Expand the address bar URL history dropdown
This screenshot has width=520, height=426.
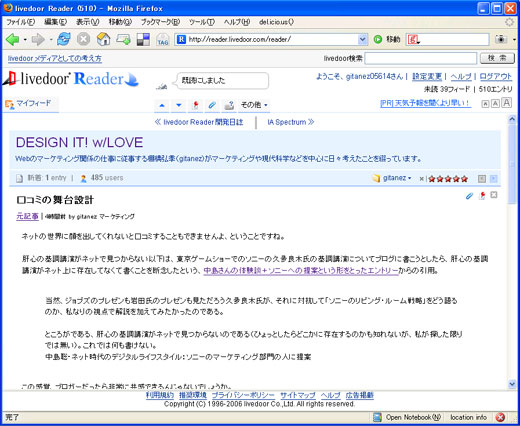click(363, 40)
